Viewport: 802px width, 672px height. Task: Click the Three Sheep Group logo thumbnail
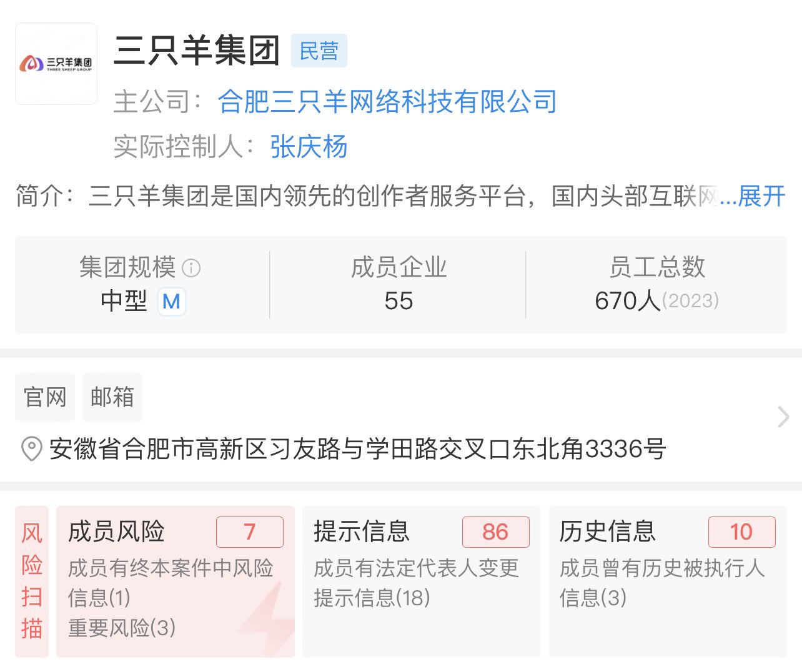[x=56, y=64]
